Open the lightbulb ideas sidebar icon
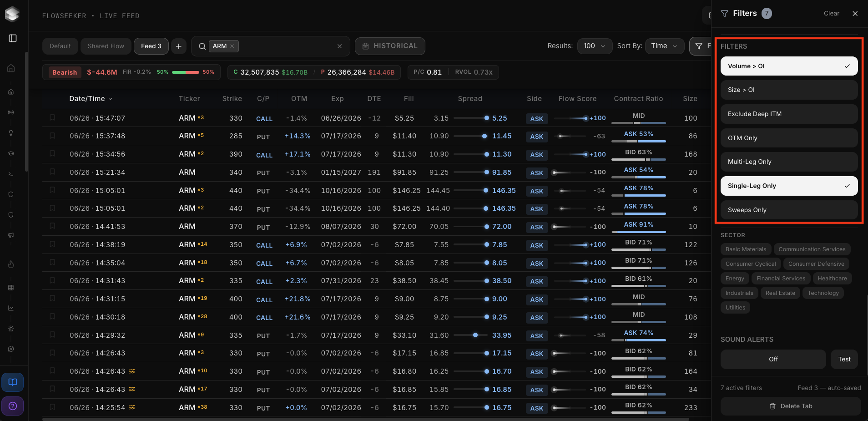Image resolution: width=868 pixels, height=421 pixels. pos(11,133)
